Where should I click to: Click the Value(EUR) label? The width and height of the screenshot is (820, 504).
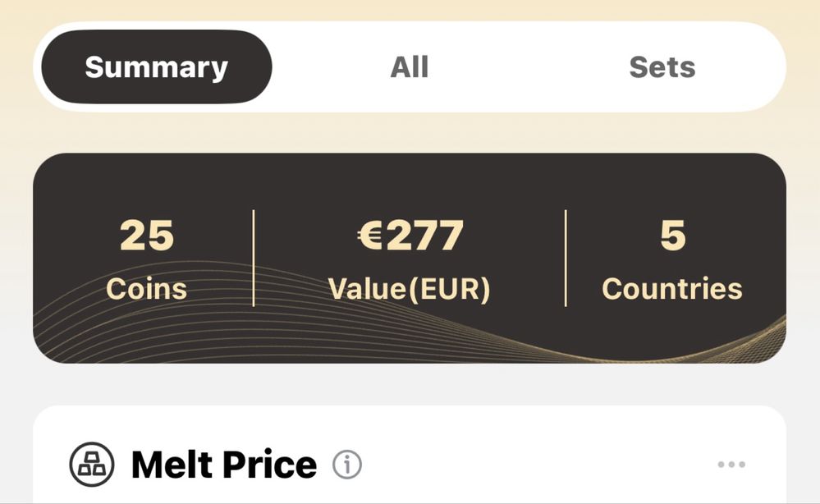pos(410,289)
